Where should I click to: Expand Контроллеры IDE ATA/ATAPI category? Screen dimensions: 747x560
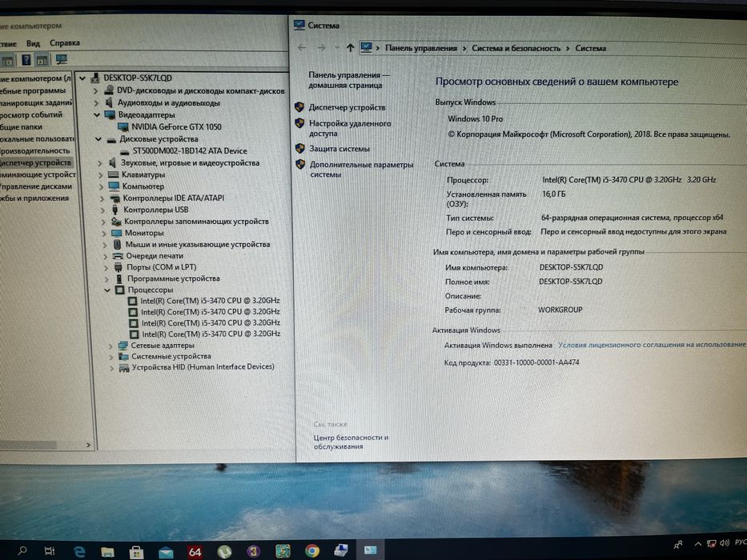pyautogui.click(x=102, y=198)
